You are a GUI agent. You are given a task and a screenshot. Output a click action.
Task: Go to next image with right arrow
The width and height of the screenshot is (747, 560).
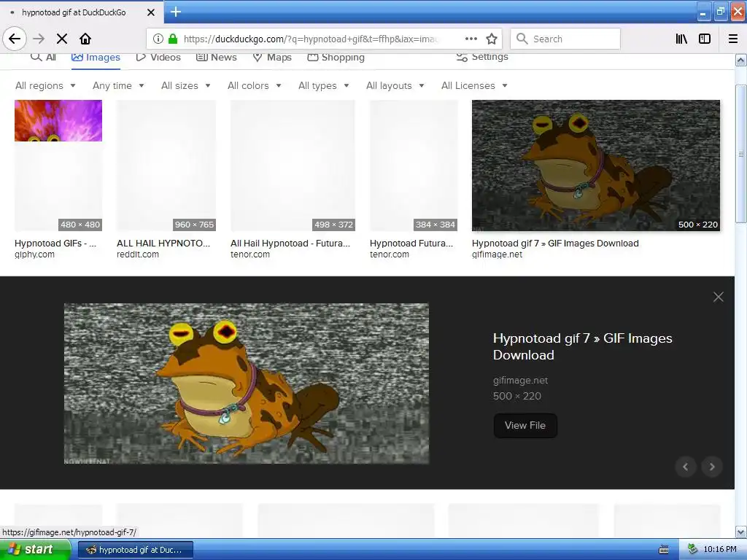click(x=712, y=467)
